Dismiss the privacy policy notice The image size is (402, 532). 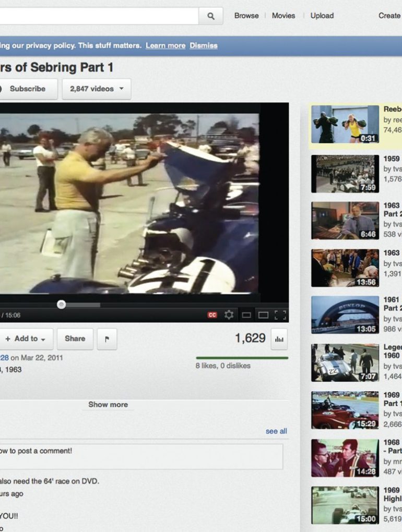click(204, 46)
